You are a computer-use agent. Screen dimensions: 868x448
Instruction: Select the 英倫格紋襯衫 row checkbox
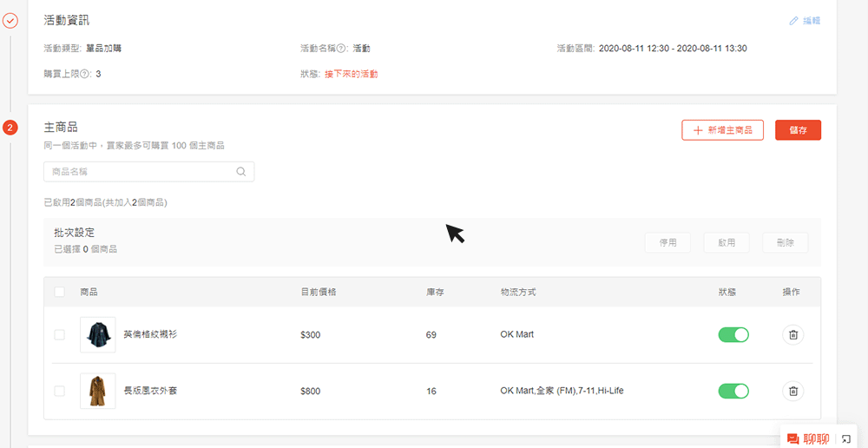coord(60,334)
